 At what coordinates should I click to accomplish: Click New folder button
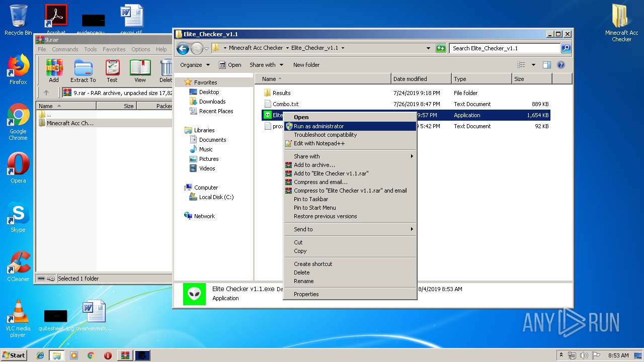[306, 65]
